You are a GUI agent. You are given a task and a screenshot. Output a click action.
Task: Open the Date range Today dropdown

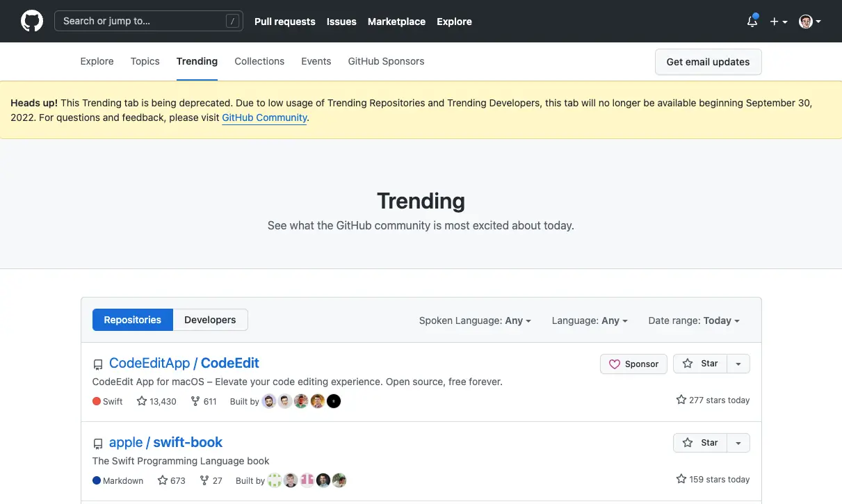(694, 320)
